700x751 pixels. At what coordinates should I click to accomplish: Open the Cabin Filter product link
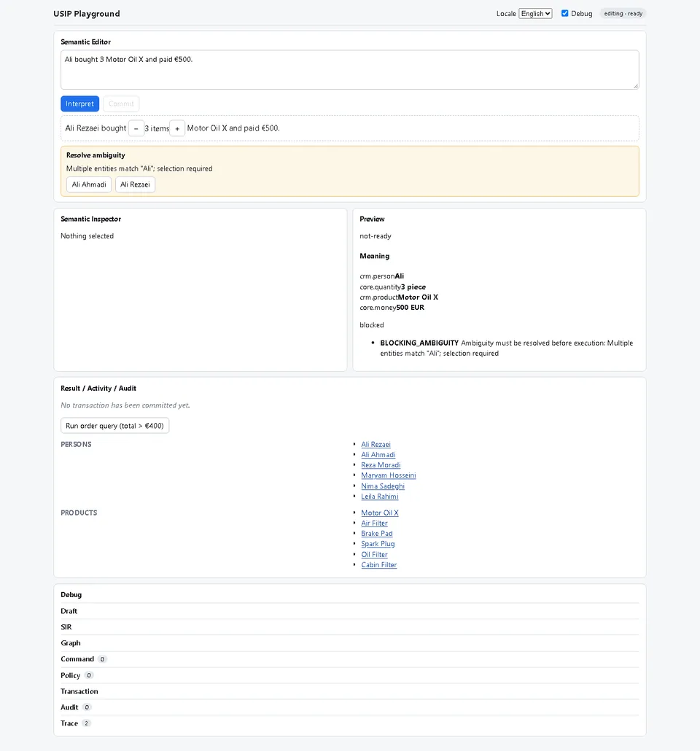379,564
